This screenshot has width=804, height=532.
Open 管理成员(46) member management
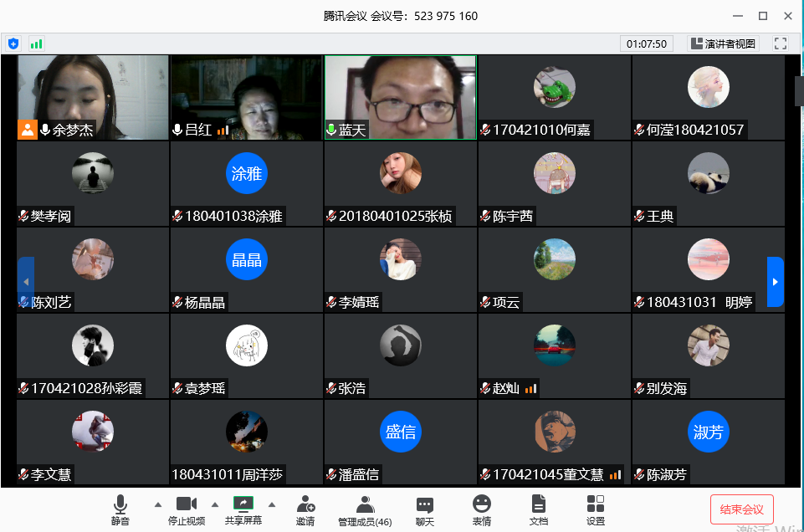tap(365, 511)
